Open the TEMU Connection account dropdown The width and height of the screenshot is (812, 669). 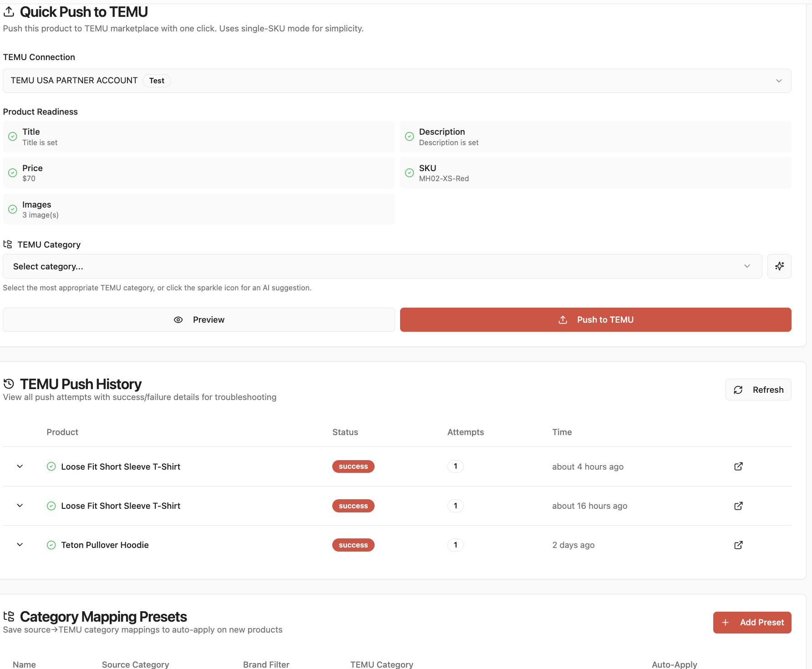(x=779, y=81)
